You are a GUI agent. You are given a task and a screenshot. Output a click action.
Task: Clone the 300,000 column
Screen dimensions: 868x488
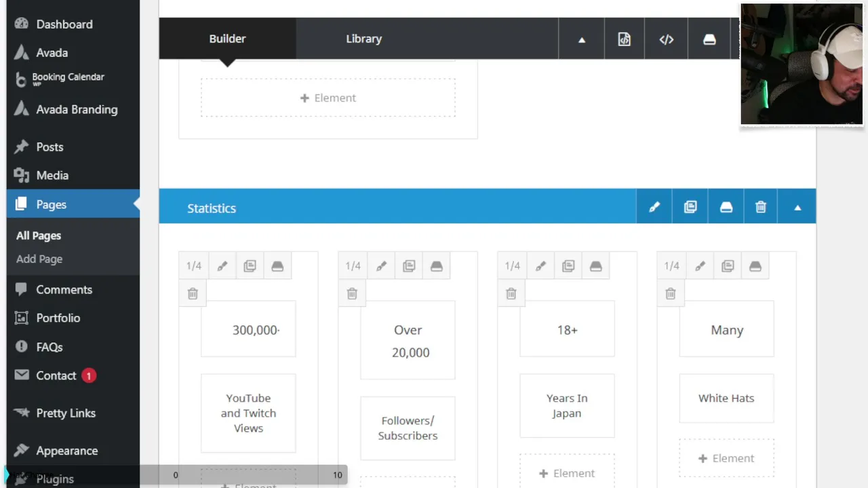[250, 266]
